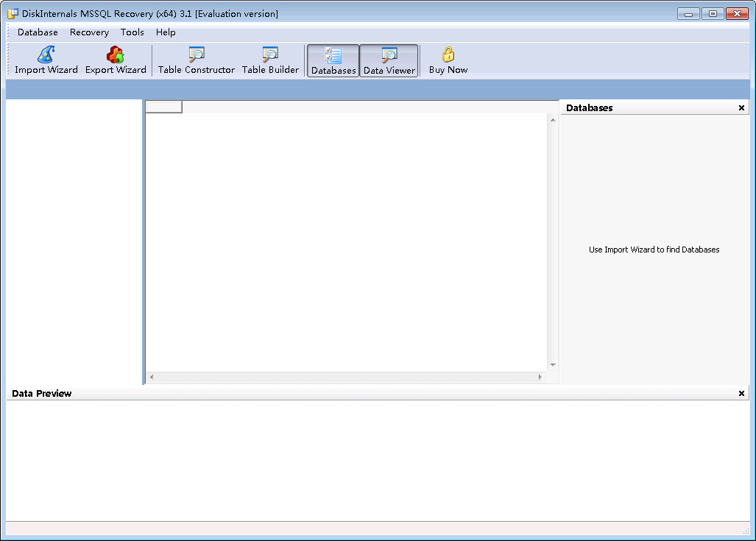Open the Export Wizard
The image size is (756, 541).
click(116, 60)
